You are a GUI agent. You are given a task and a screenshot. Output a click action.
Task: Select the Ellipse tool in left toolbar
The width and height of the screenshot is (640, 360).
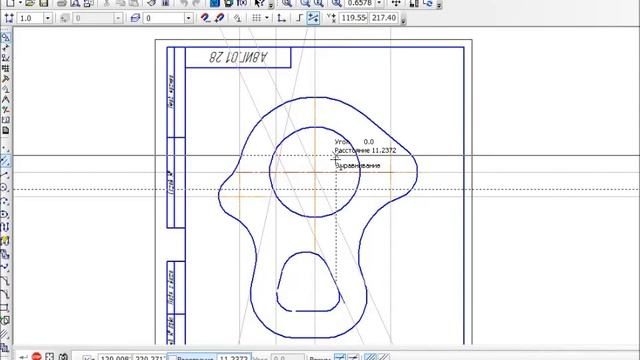click(x=5, y=214)
